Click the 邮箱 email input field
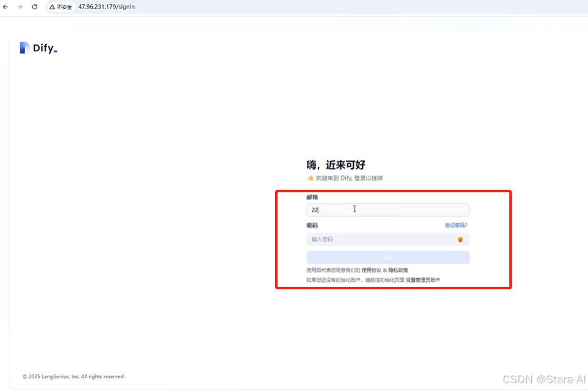This screenshot has height=390, width=588. tap(388, 210)
